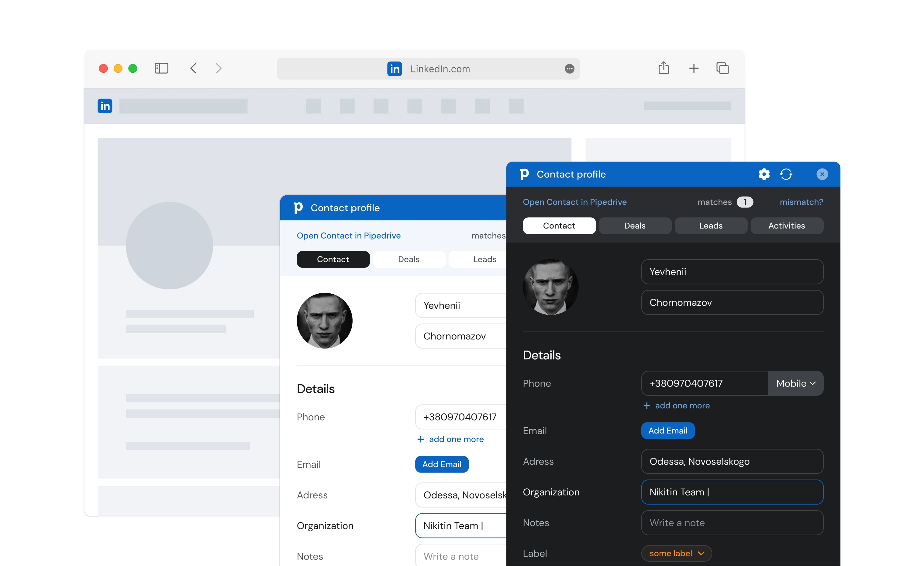The height and width of the screenshot is (566, 924).
Task: Open the address bar options menu (...)
Action: 569,69
